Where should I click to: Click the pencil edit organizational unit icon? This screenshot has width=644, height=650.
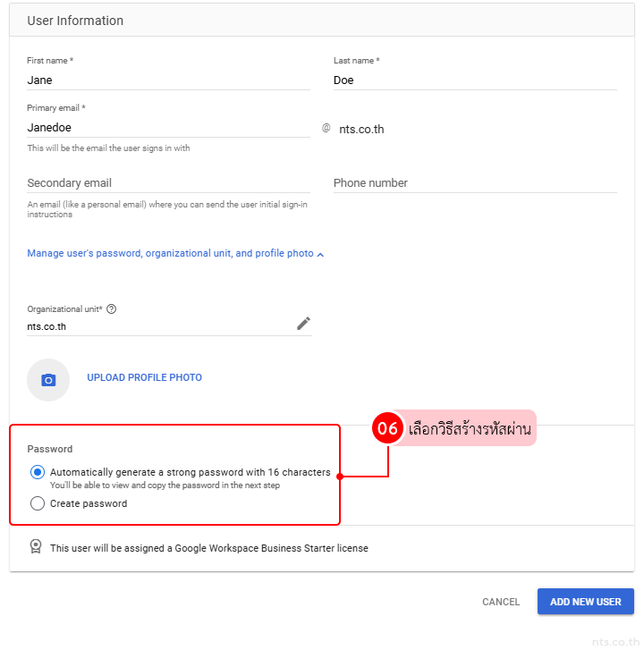pyautogui.click(x=303, y=324)
